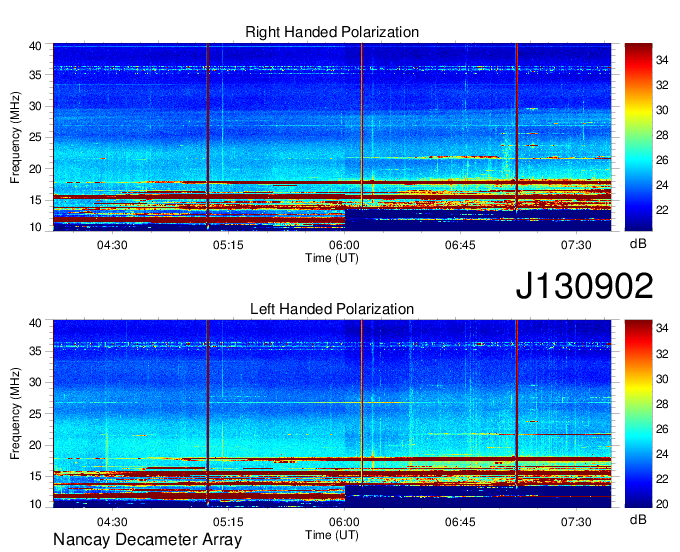Click the 05:15 time tick of right-handed plot
Viewport: 680px width, 552px height.
pyautogui.click(x=228, y=245)
